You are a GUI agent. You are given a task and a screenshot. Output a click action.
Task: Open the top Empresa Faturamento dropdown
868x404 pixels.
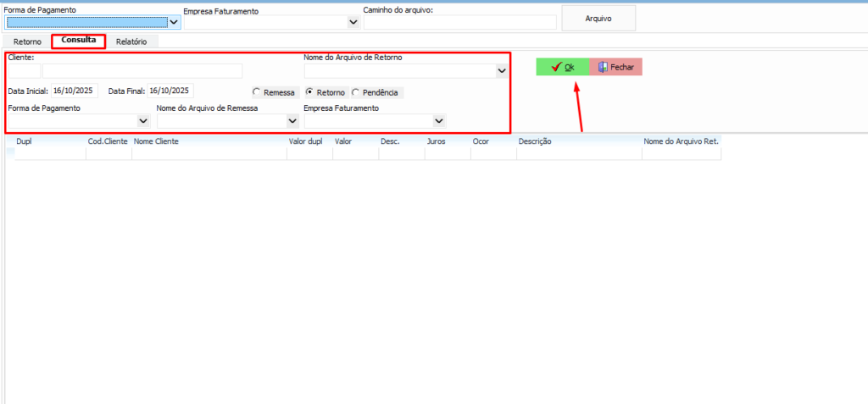pyautogui.click(x=353, y=23)
